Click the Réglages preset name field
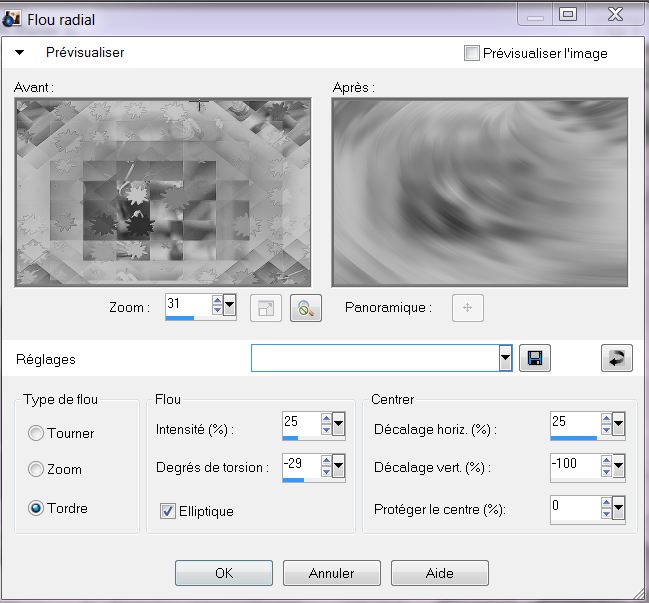The width and height of the screenshot is (649, 603). click(375, 358)
